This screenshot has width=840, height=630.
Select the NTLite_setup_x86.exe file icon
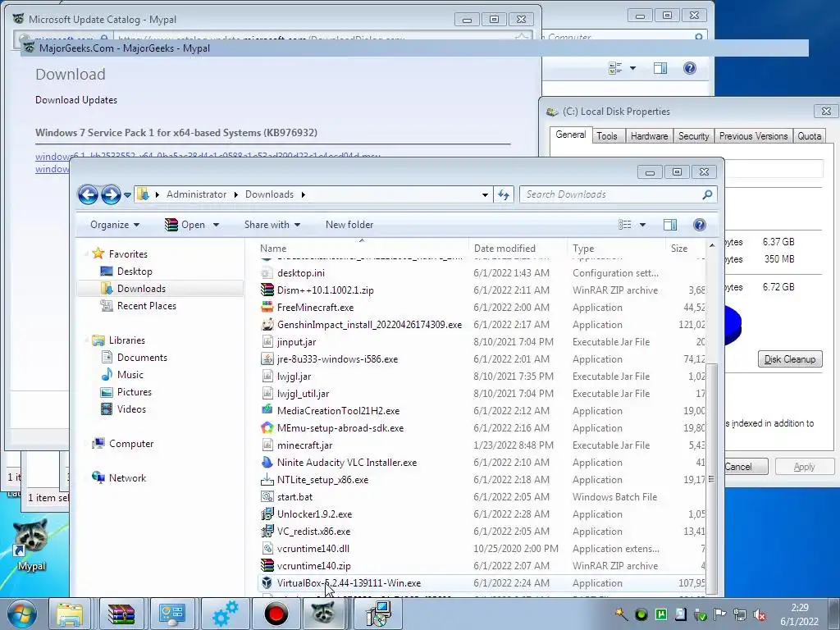pos(267,479)
